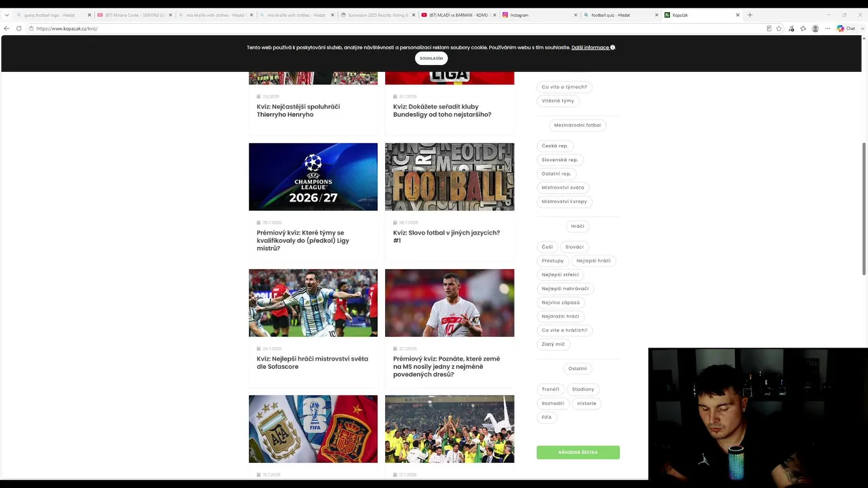The image size is (868, 488).
Task: Reload the page with the refresh icon
Action: point(19,28)
